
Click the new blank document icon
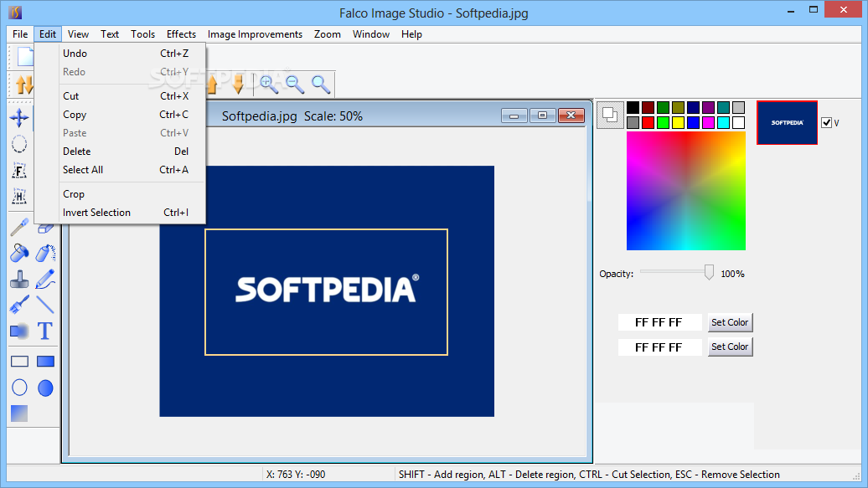click(25, 56)
